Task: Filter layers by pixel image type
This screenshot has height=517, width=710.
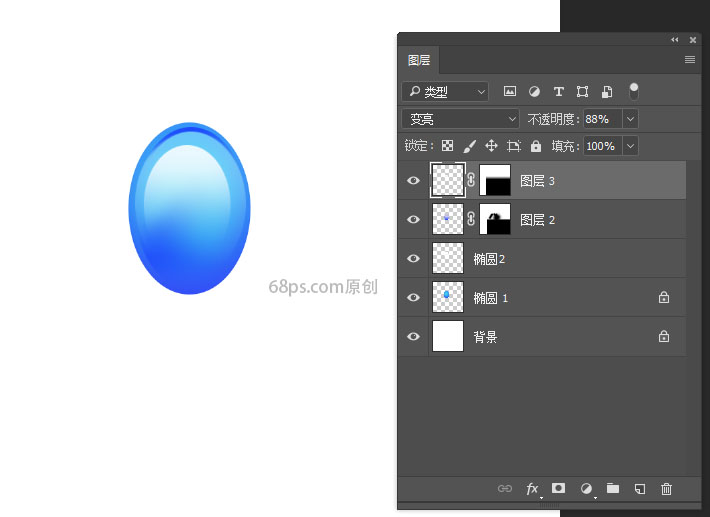Action: click(x=509, y=91)
